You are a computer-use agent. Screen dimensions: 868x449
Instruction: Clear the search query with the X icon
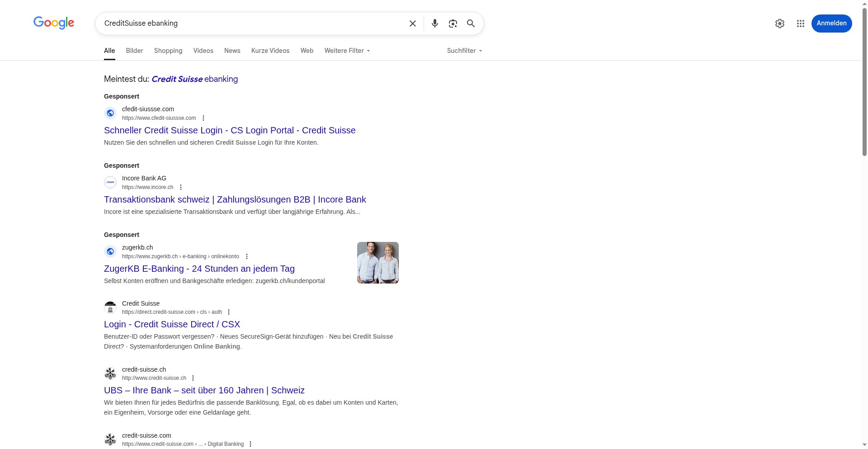click(x=413, y=24)
